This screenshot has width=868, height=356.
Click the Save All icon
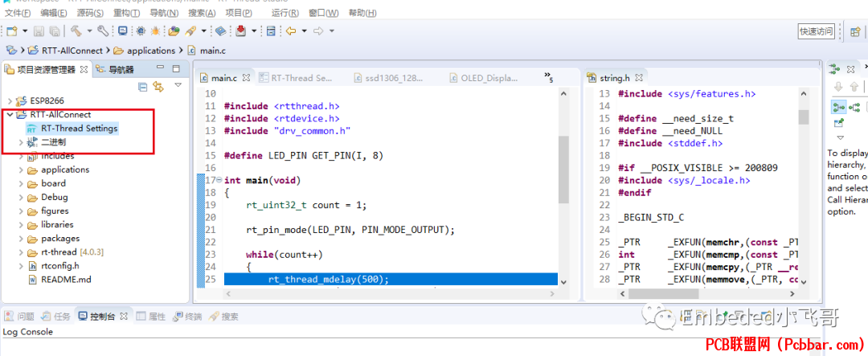coord(55,31)
